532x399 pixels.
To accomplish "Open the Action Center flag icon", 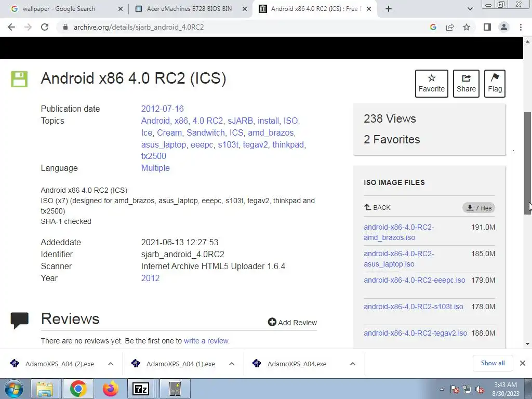I will tap(455, 390).
